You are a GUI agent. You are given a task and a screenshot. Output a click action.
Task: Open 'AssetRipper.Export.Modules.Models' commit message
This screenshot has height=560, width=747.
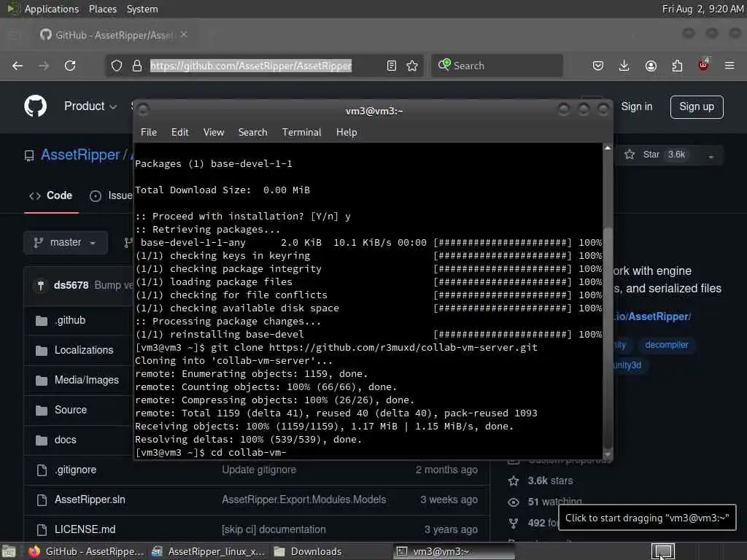coord(304,500)
